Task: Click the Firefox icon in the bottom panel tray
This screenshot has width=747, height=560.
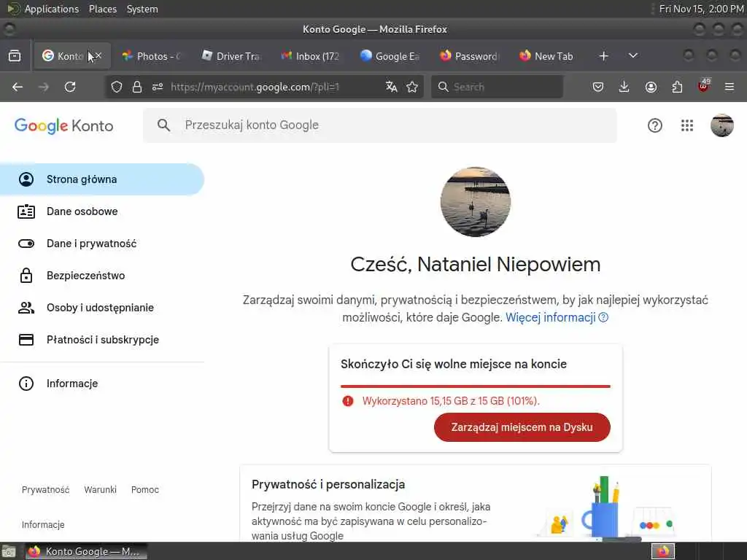Action: [x=662, y=551]
